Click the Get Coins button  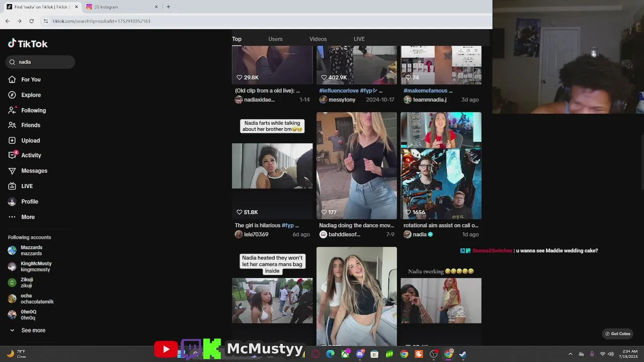pyautogui.click(x=617, y=334)
